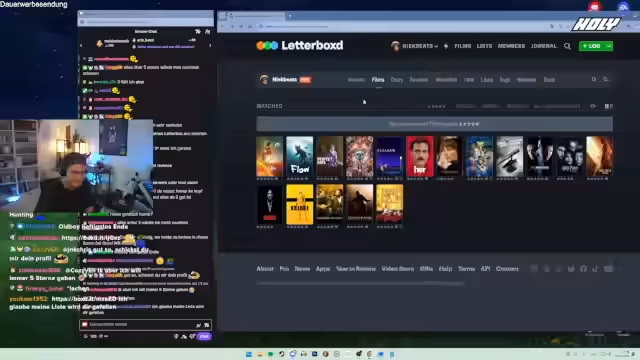Open File Explorer from taskbar

(260, 354)
